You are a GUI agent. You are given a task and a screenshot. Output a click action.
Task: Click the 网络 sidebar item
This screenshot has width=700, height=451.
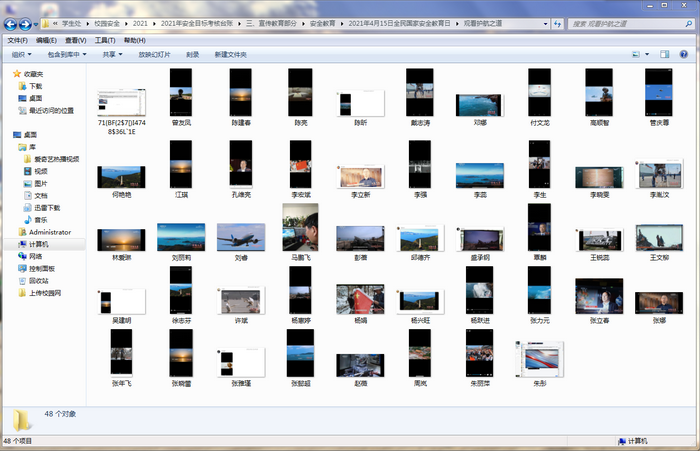(35, 256)
